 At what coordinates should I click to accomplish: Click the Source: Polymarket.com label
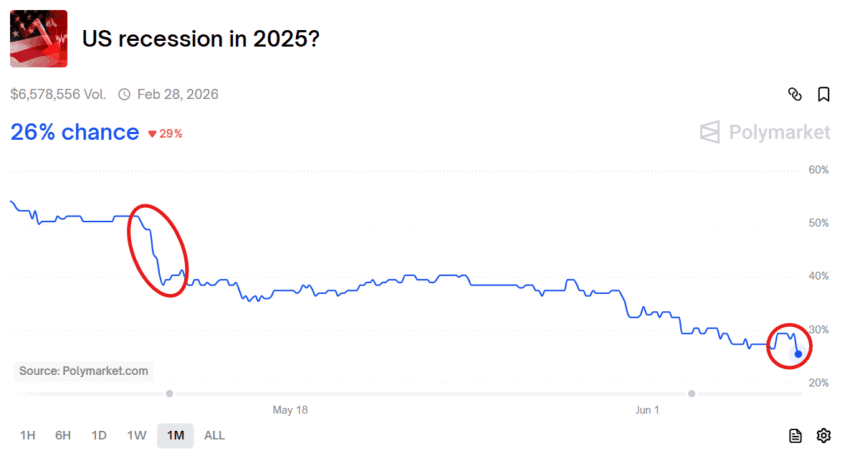coord(84,371)
